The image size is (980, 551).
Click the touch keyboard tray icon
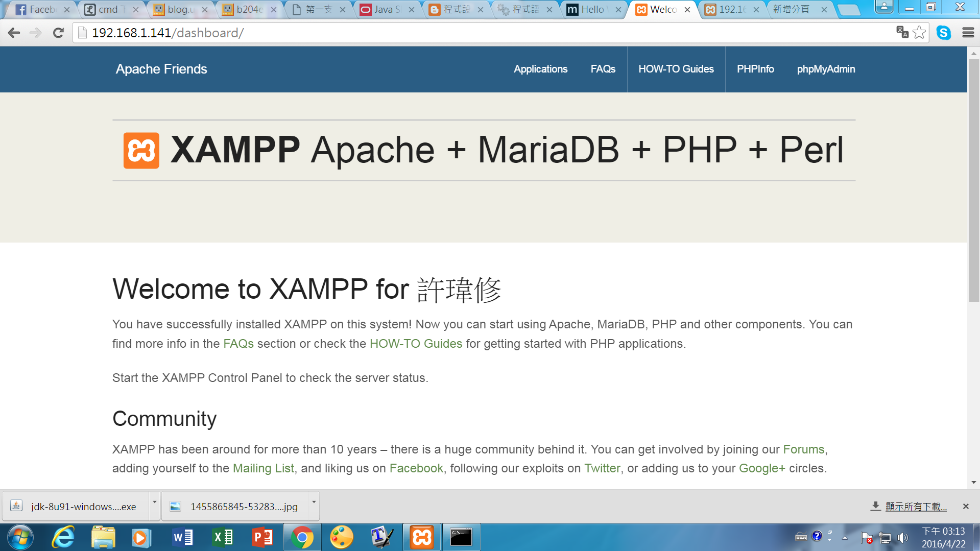801,537
